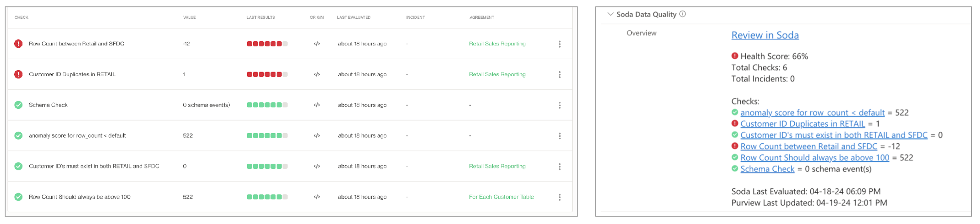This screenshot has width=980, height=224.
Task: Open Schema Check link in Checks list
Action: pos(767,169)
